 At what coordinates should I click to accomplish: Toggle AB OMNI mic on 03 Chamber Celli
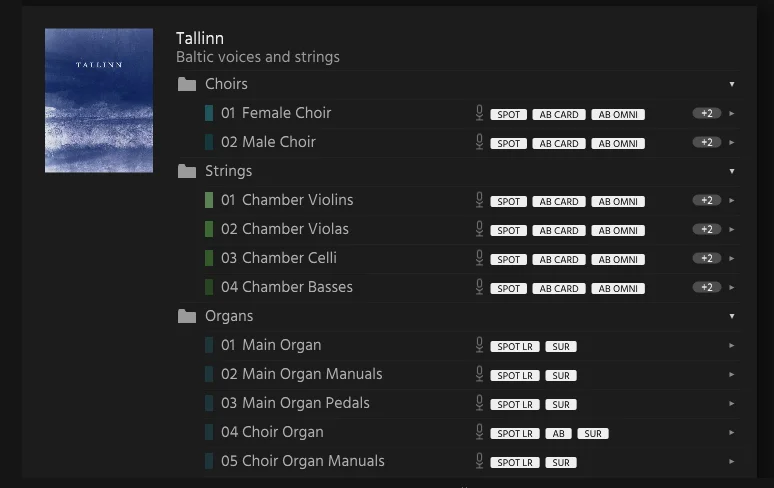pyautogui.click(x=618, y=260)
